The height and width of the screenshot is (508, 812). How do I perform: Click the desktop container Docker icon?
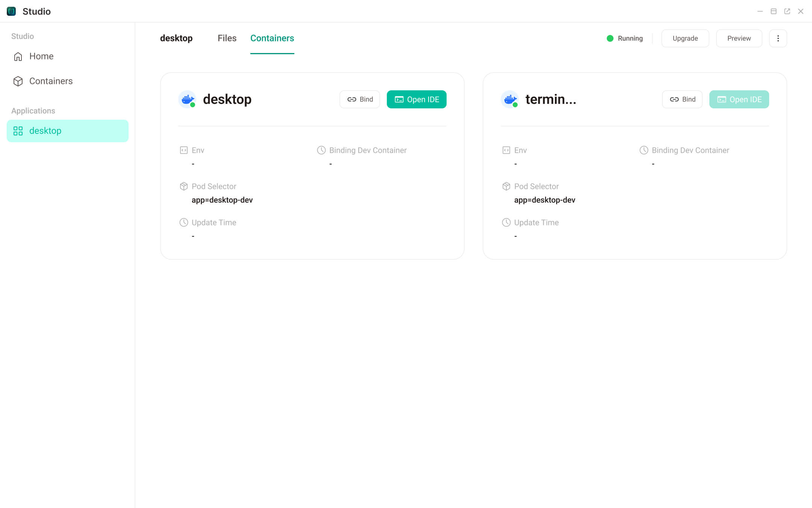187,99
